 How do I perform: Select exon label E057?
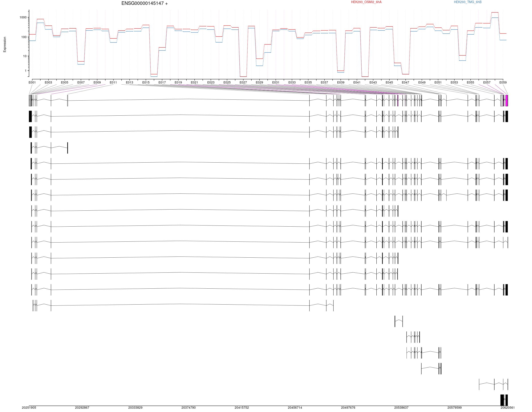click(487, 82)
